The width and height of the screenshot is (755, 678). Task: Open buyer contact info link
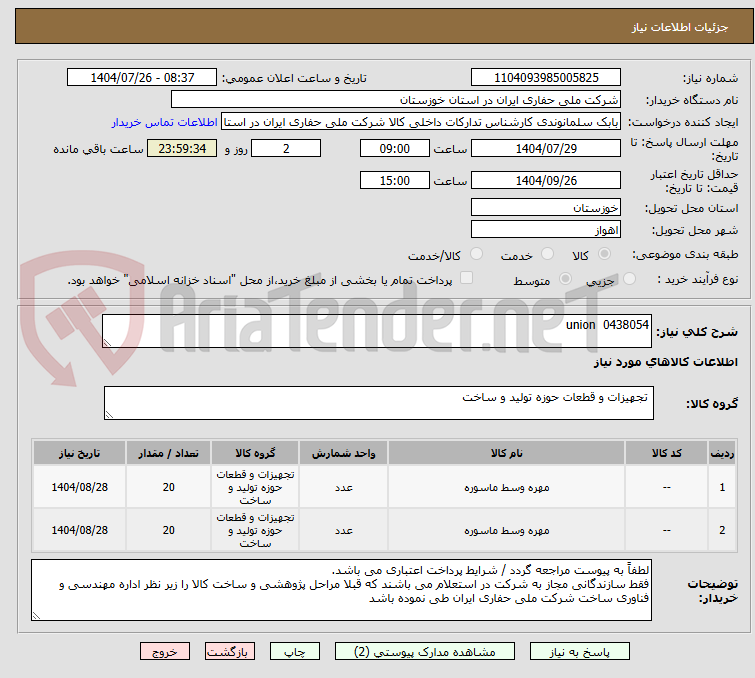coord(165,122)
